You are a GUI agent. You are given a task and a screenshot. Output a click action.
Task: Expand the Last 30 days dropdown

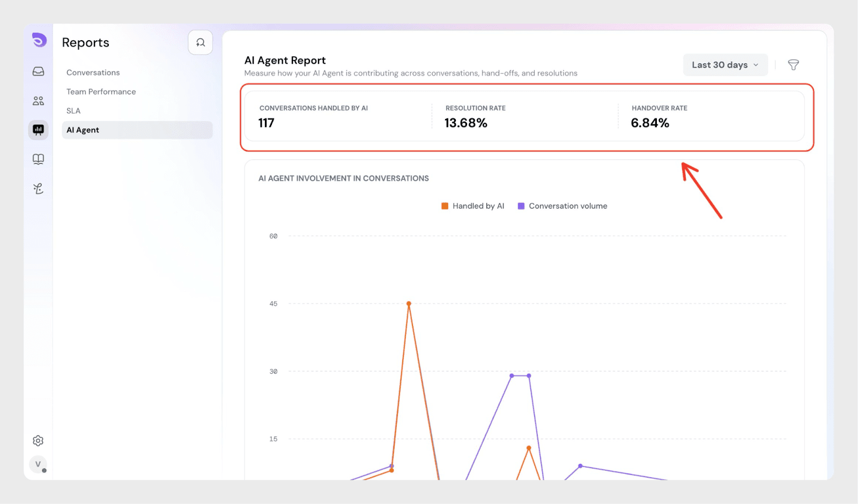pyautogui.click(x=725, y=65)
